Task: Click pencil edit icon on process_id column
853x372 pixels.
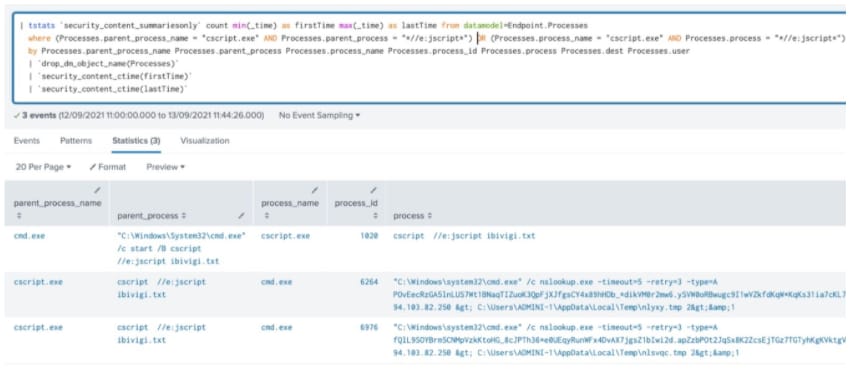Action: pos(373,190)
